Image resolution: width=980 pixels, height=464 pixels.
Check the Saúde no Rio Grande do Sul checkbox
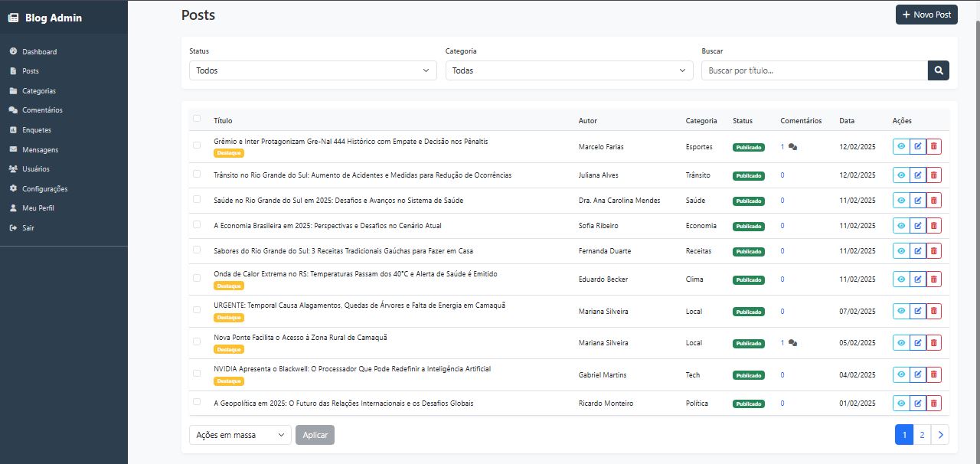click(197, 200)
